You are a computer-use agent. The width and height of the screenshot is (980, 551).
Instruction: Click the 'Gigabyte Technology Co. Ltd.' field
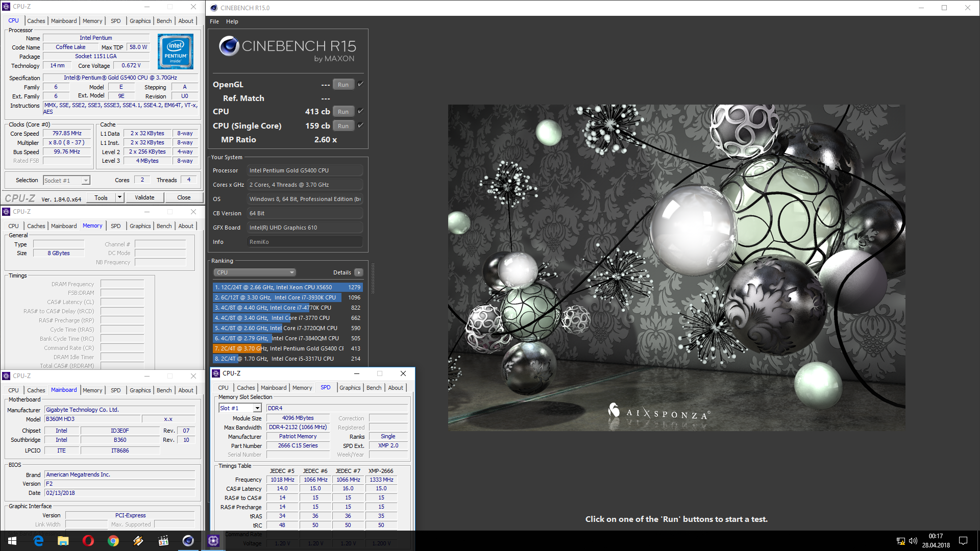(119, 410)
